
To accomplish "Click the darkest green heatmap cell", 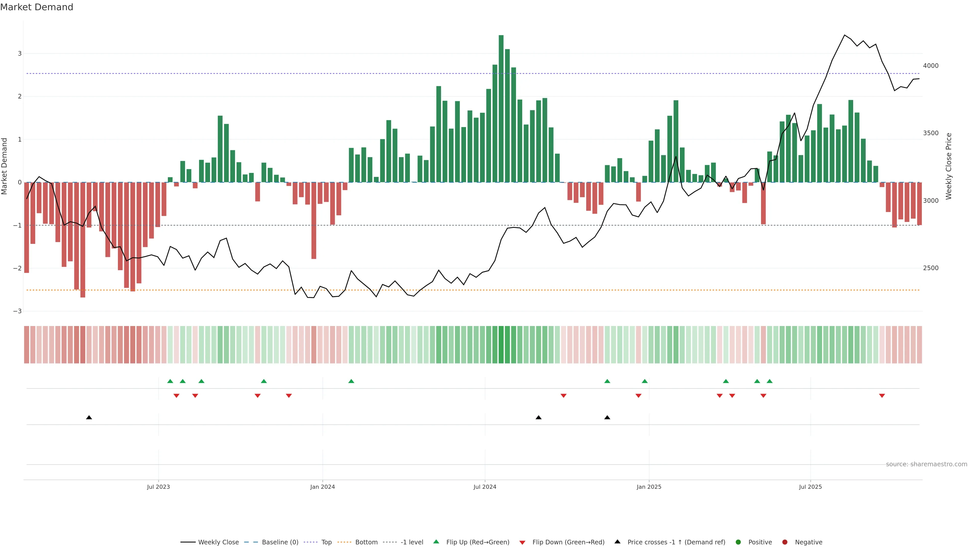I will (501, 345).
